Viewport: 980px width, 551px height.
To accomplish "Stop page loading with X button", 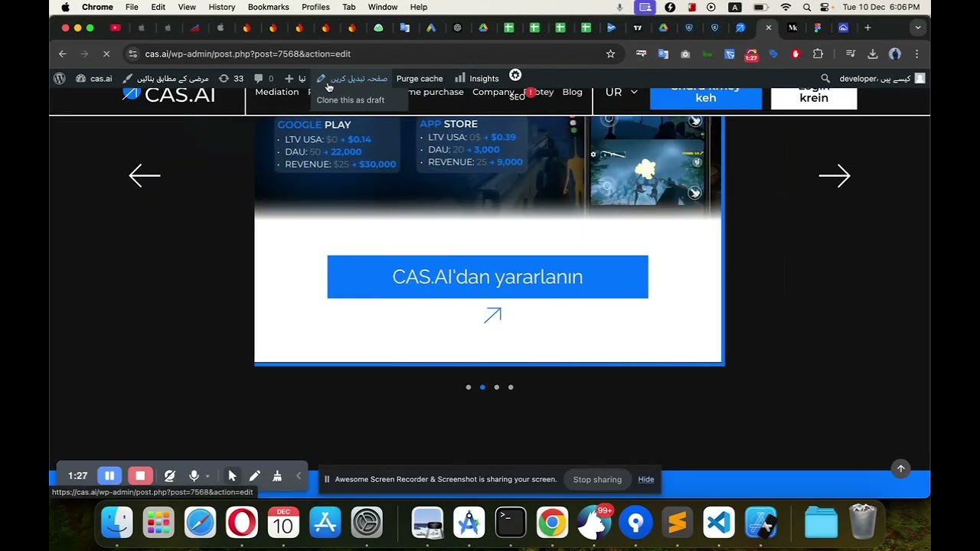I will (106, 54).
